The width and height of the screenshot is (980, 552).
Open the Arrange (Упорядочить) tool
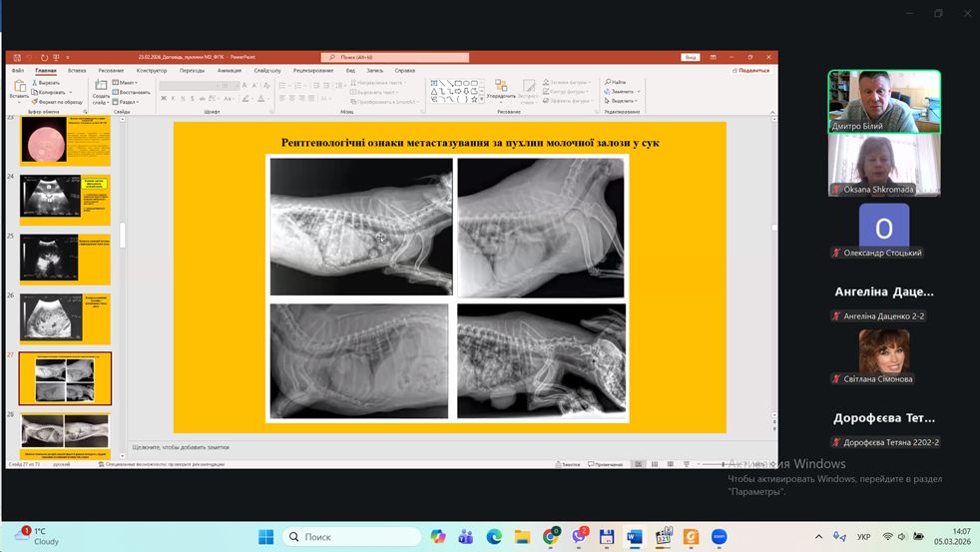tap(502, 92)
